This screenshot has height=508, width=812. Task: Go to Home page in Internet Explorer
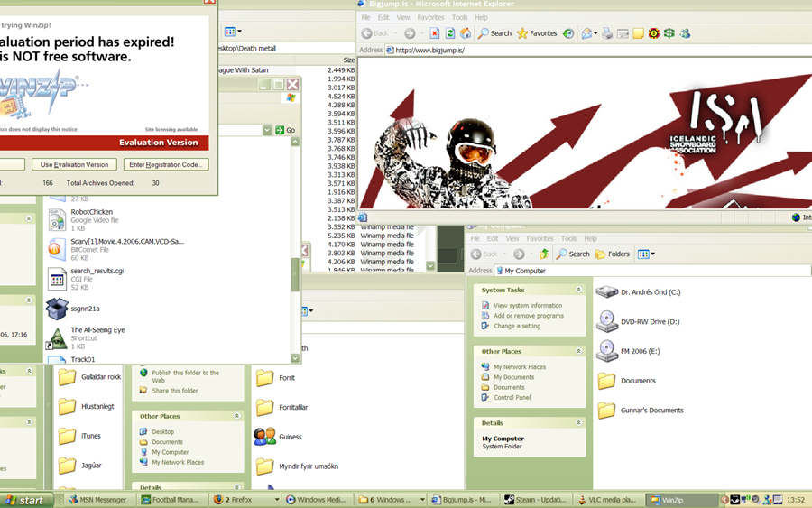(x=466, y=33)
